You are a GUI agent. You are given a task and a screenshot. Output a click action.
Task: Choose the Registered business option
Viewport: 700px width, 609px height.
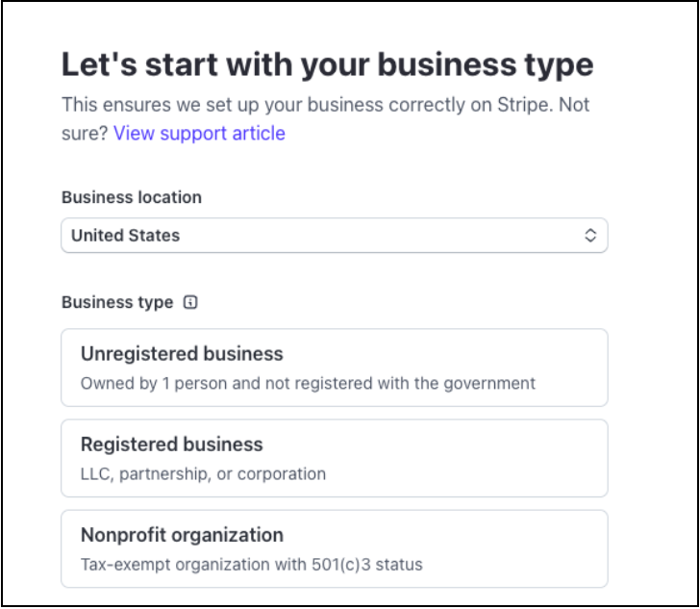tap(334, 458)
